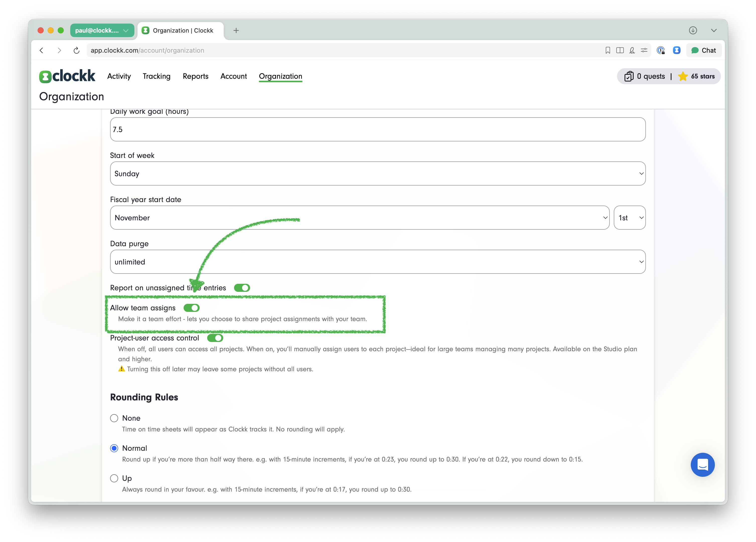756x542 pixels.
Task: Click the Clockk logo
Action: point(67,76)
